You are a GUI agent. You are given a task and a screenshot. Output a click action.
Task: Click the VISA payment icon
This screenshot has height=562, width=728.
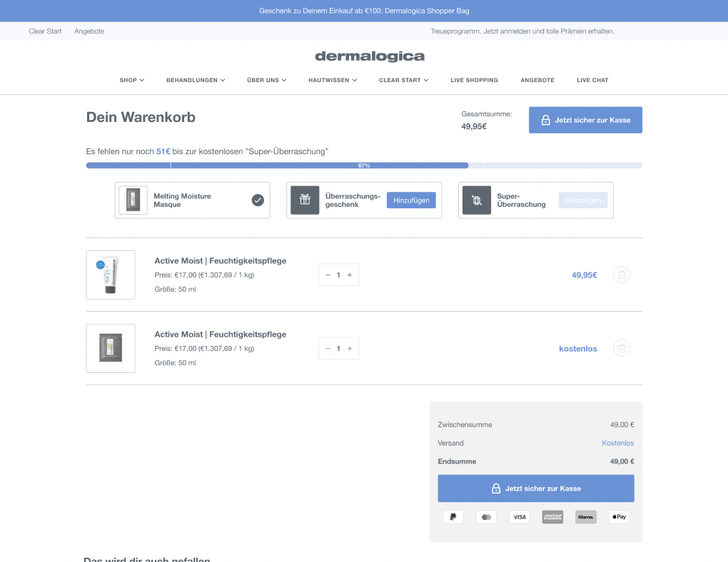pos(519,516)
